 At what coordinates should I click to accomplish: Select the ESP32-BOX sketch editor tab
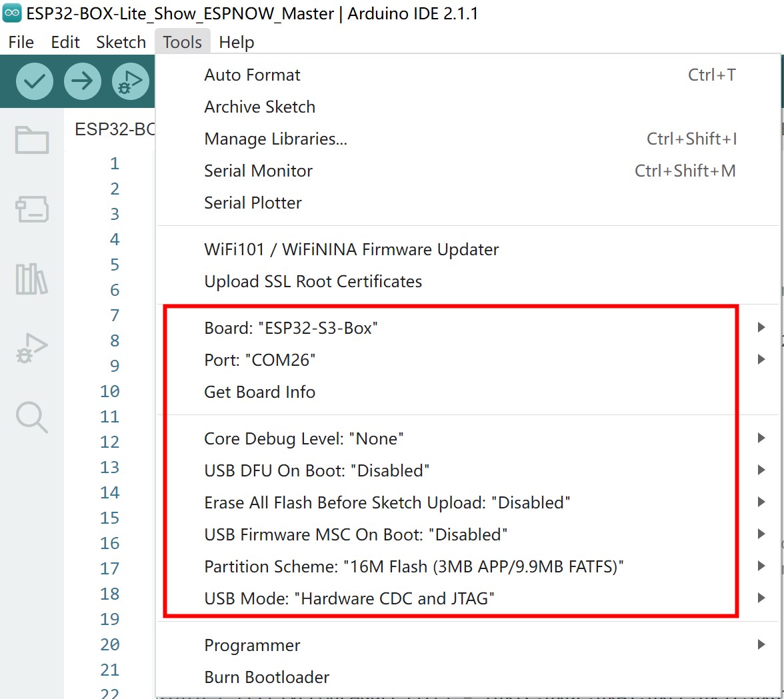coord(115,129)
